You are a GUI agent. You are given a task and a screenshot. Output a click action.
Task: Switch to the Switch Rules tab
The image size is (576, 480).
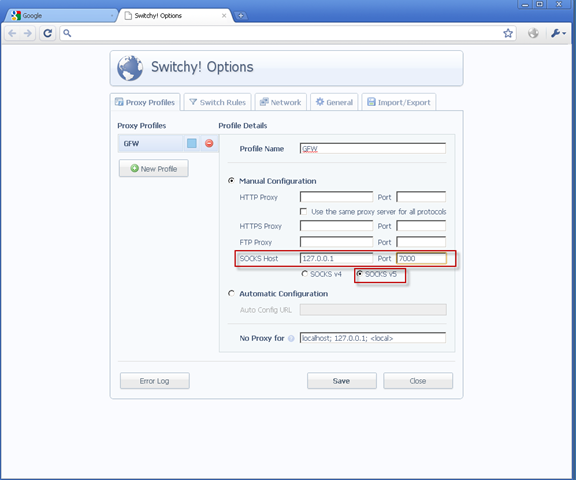[217, 102]
